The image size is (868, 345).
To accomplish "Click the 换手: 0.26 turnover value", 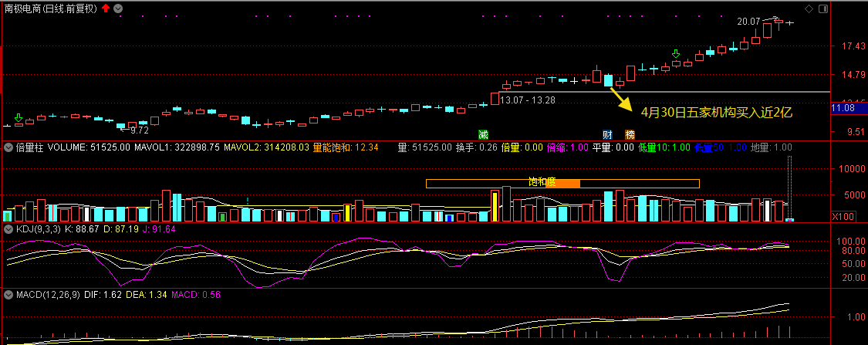I will pos(476,148).
